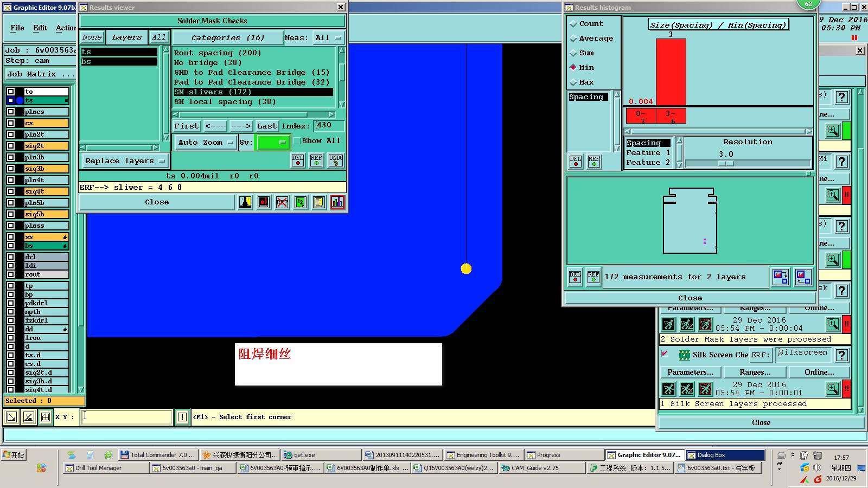Open the Auto Zoom dropdown
This screenshot has height=488, width=868.
pyautogui.click(x=205, y=142)
